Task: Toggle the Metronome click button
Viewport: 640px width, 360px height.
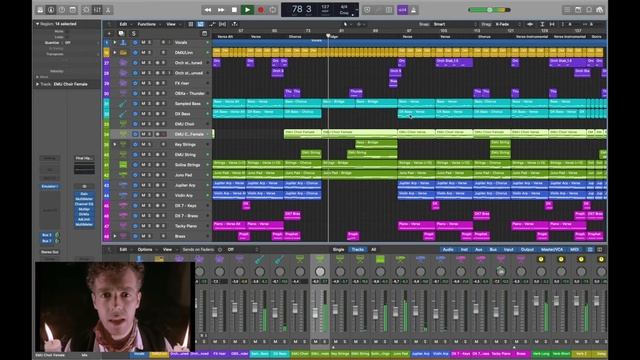Action: pyautogui.click(x=413, y=10)
